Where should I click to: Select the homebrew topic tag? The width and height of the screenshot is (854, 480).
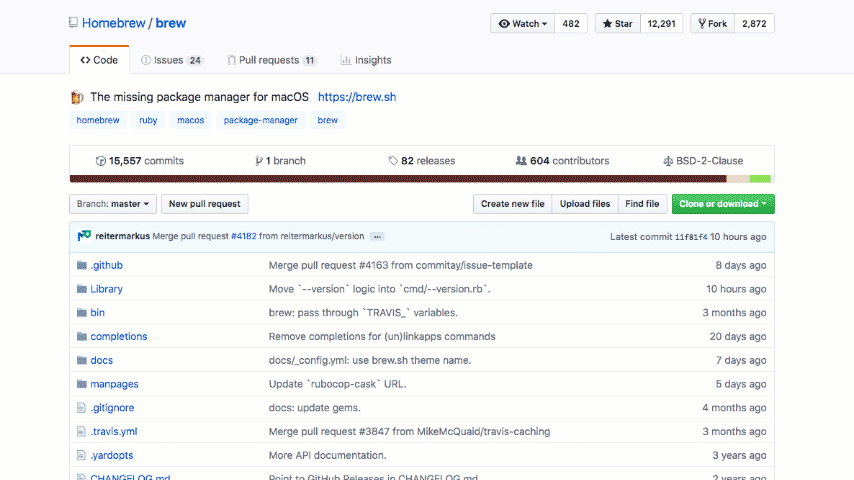[98, 120]
